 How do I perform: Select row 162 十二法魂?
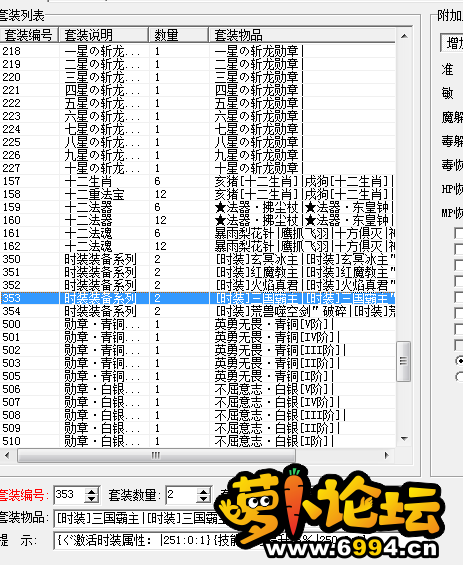[x=197, y=246]
